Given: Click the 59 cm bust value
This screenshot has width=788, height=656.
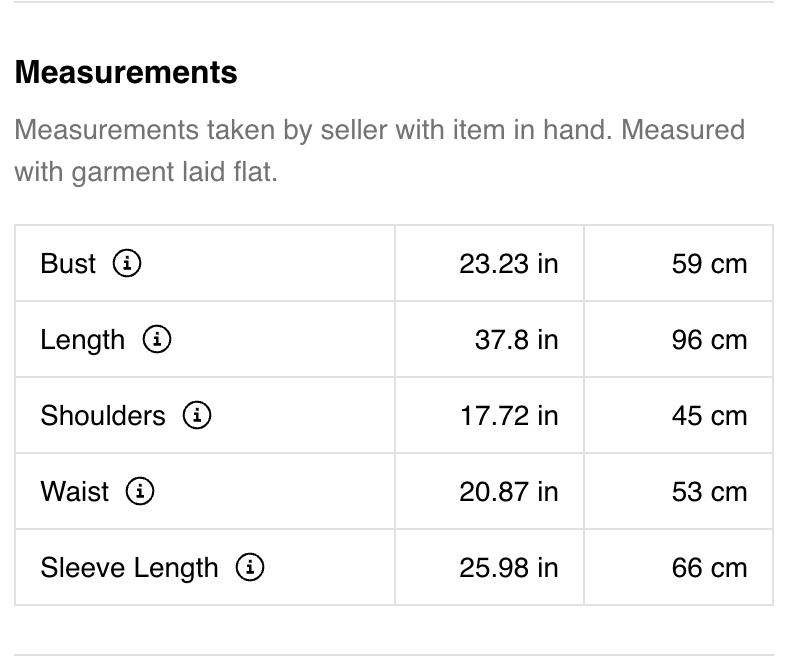Looking at the screenshot, I should tap(709, 264).
